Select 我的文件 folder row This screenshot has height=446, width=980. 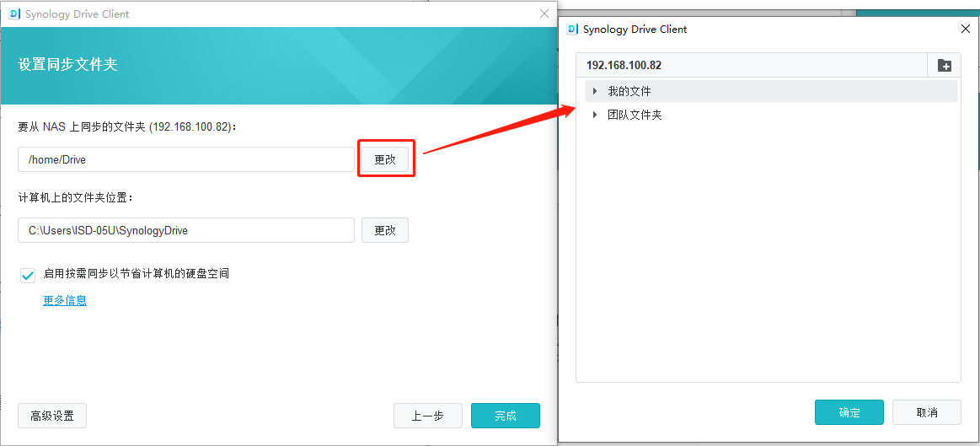tap(771, 91)
